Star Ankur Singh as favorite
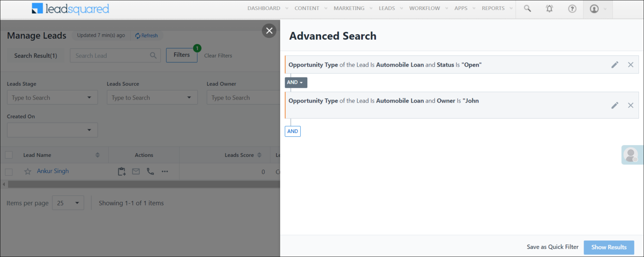The width and height of the screenshot is (644, 257). pyautogui.click(x=28, y=171)
